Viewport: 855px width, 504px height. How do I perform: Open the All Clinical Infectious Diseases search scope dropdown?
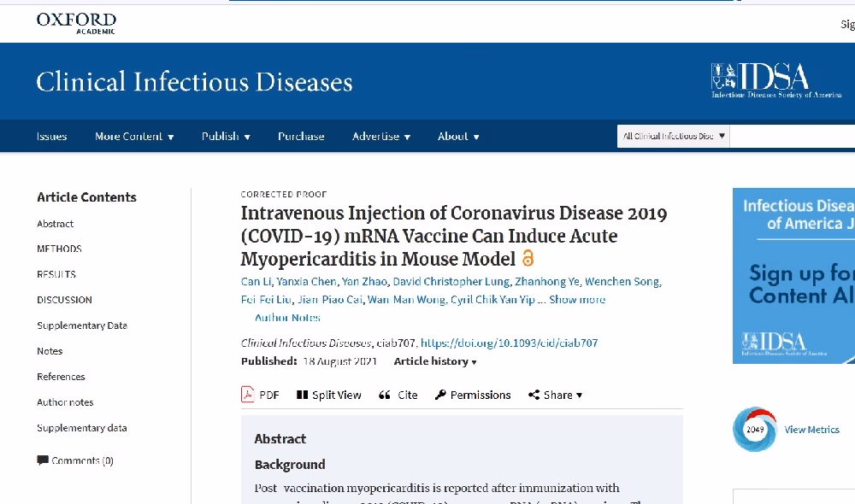click(674, 136)
